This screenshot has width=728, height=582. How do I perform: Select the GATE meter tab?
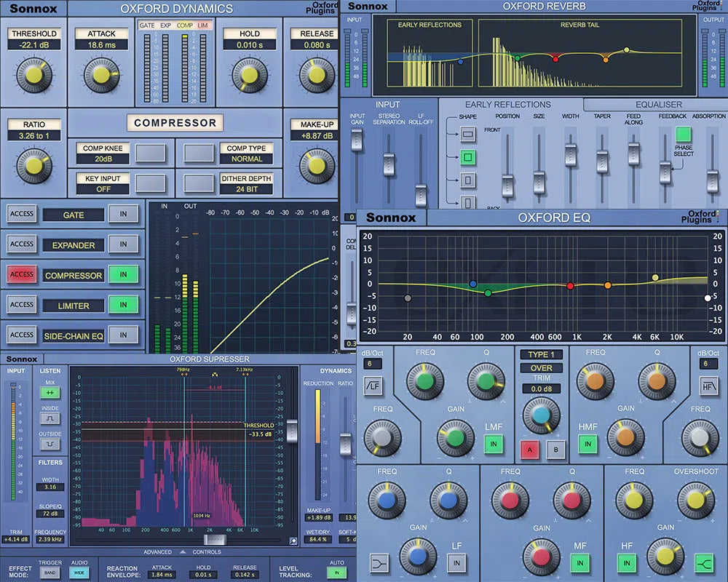point(147,25)
